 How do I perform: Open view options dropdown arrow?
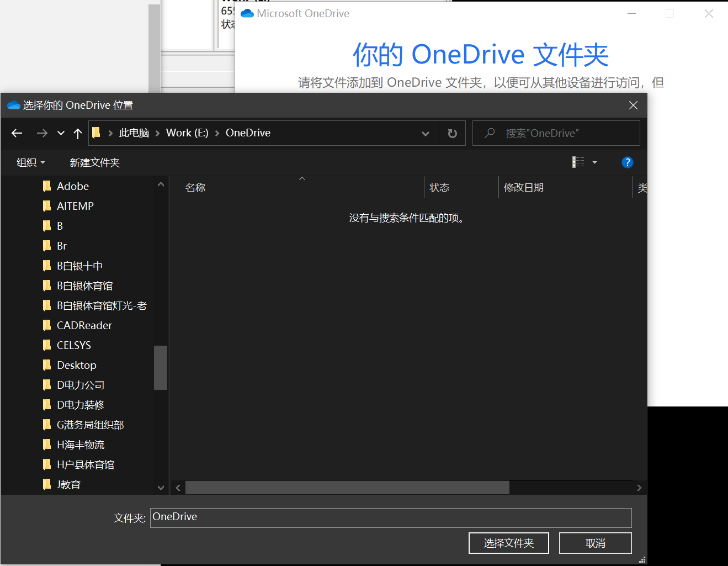[x=594, y=162]
